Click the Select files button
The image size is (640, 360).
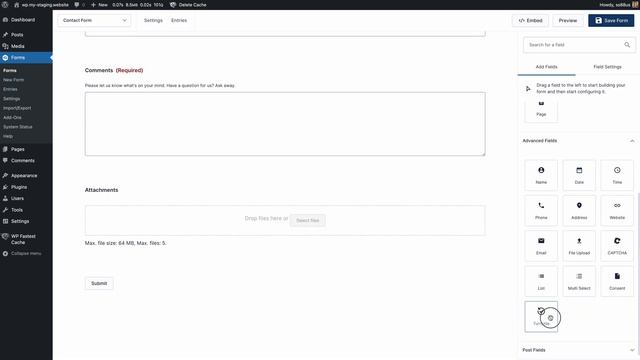[x=307, y=220]
